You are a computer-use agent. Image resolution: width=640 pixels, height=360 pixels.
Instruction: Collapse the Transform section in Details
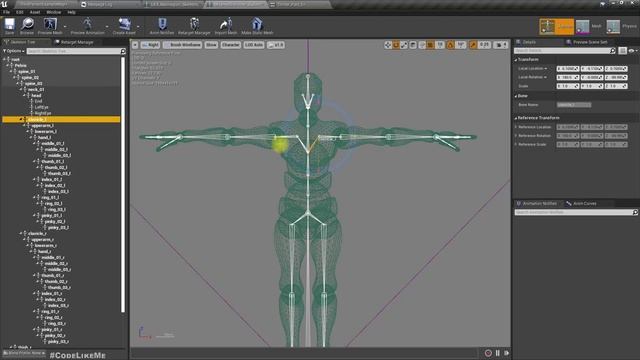pyautogui.click(x=516, y=60)
